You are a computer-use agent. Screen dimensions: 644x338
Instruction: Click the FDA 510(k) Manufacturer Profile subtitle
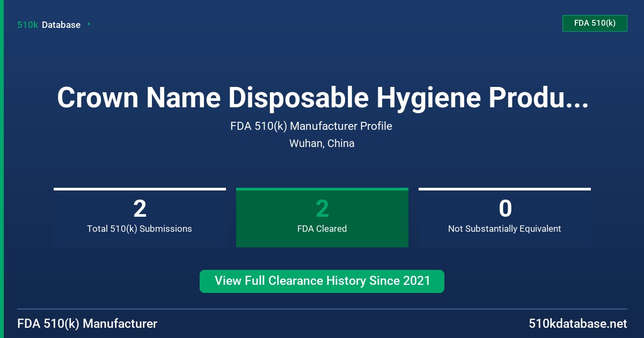pyautogui.click(x=311, y=126)
